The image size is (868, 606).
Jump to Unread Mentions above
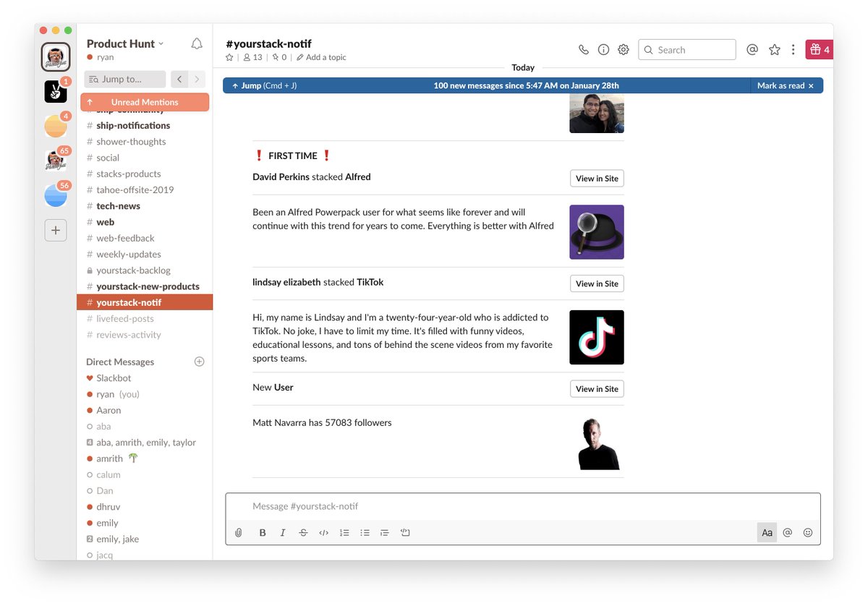click(x=145, y=102)
